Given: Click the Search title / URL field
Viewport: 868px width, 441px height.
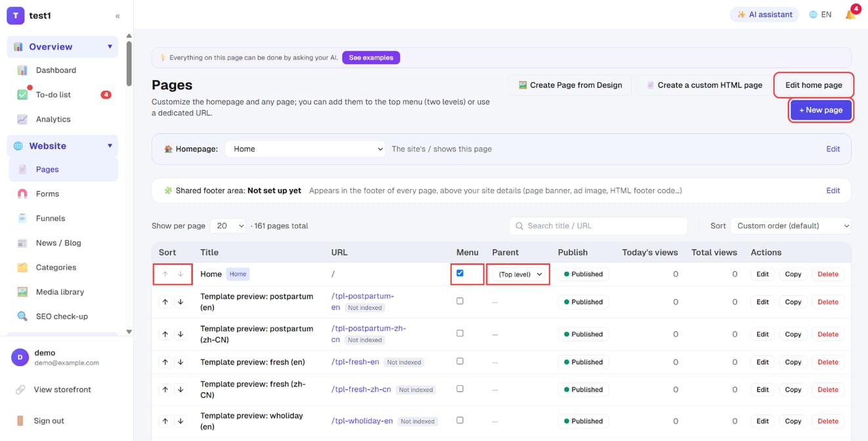Looking at the screenshot, I should [598, 226].
